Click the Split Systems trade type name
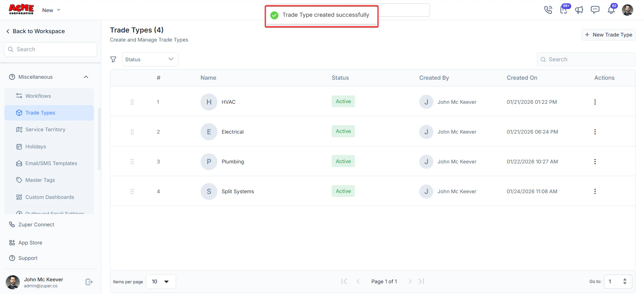This screenshot has width=644, height=294. pyautogui.click(x=237, y=192)
